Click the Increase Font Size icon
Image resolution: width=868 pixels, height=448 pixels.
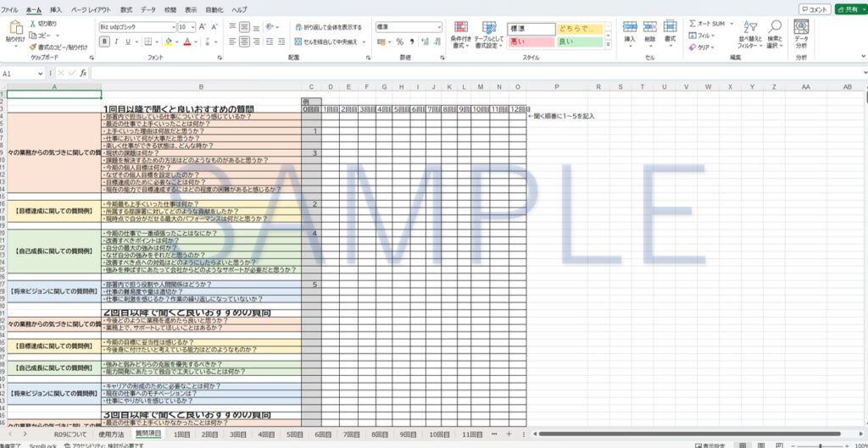coord(202,26)
